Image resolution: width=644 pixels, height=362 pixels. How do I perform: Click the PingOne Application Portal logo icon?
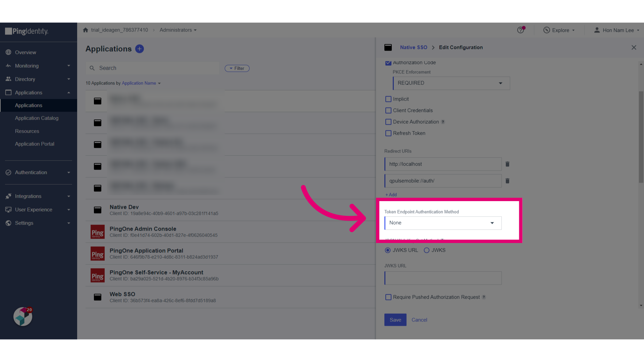pyautogui.click(x=98, y=254)
